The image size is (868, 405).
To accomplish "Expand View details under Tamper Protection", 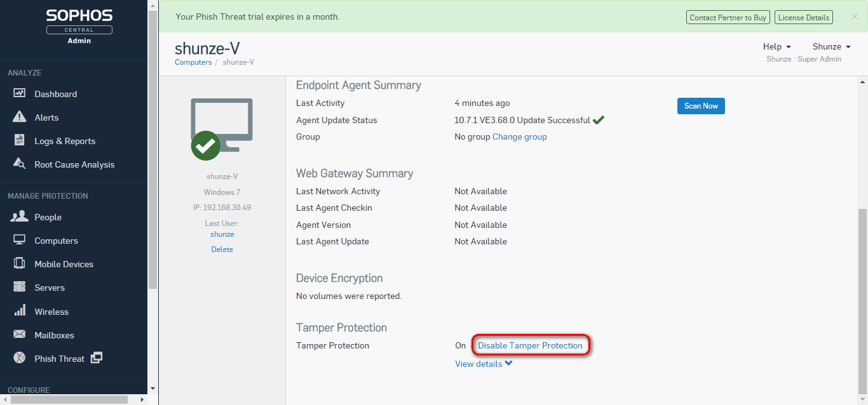I will tap(484, 364).
